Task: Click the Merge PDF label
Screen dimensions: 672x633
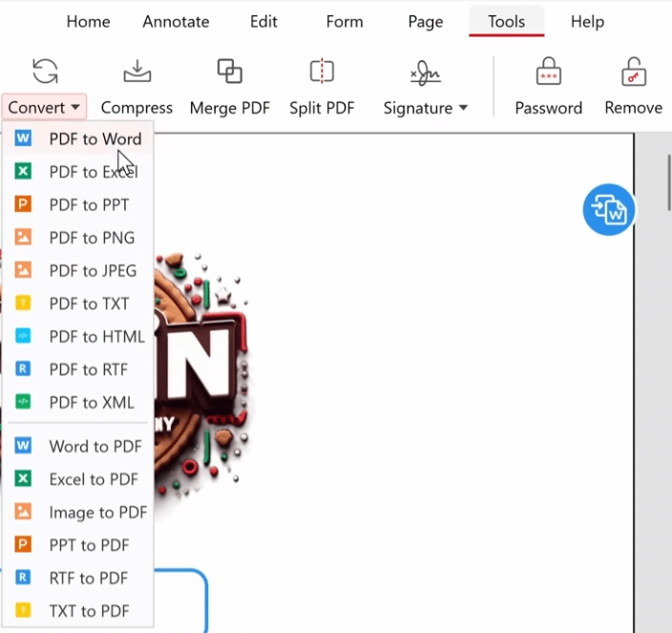Action: (x=230, y=108)
